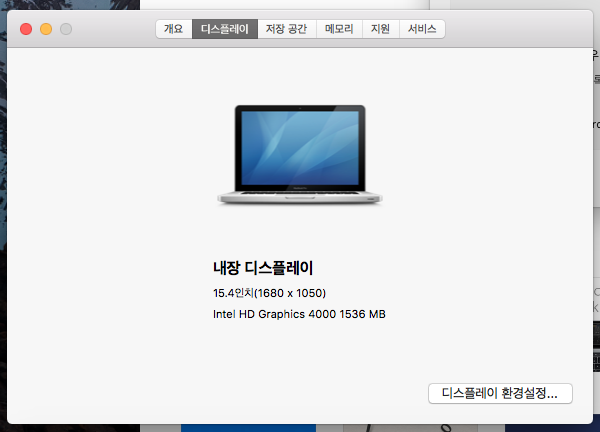This screenshot has width=600, height=432.
Task: Open the 지원 tab
Action: [380, 30]
